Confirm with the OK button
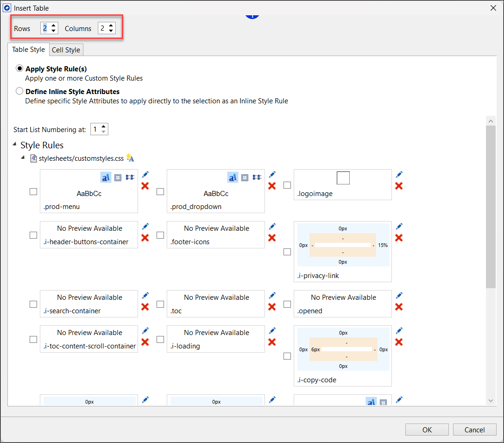The image size is (504, 443). 427,430
